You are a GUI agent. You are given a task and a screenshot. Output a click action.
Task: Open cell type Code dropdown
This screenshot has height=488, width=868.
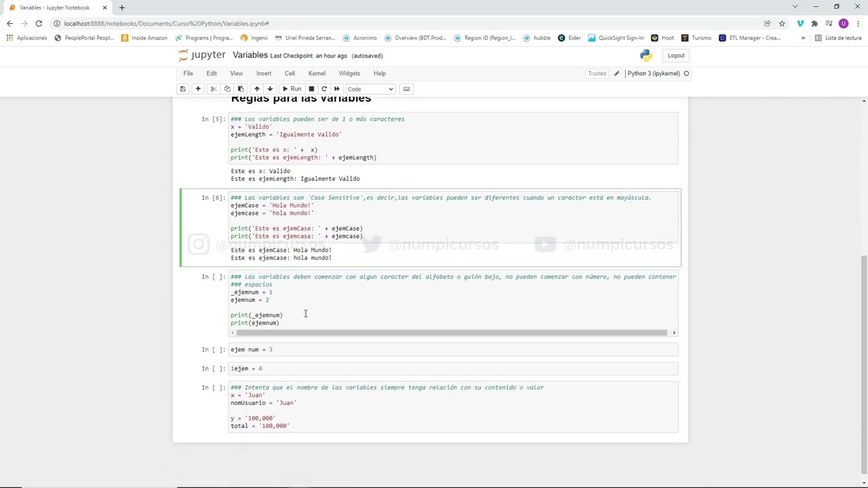[370, 89]
